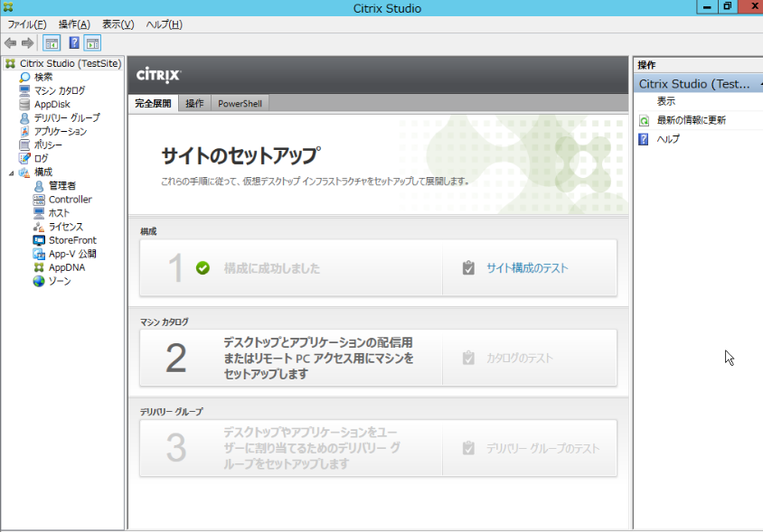The width and height of the screenshot is (763, 532).
Task: Open the 操作(A) menu
Action: click(74, 24)
